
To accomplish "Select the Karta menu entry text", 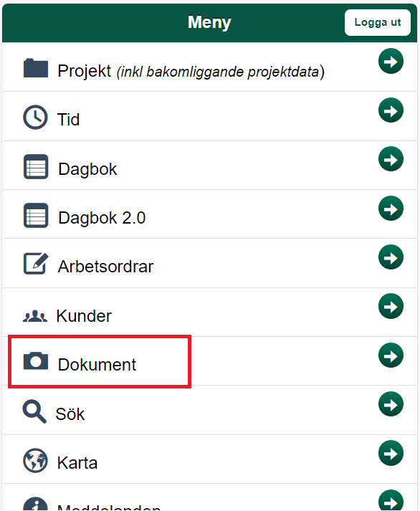I will point(77,463).
